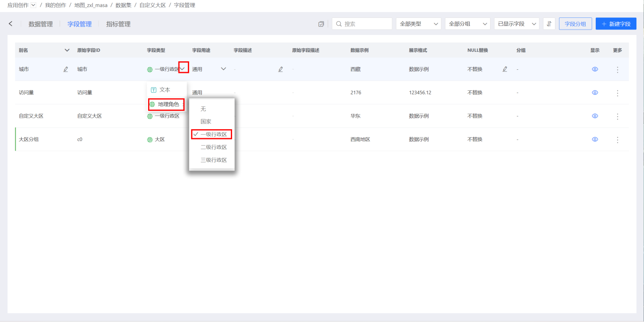Edit alias pencil icon for 城市
This screenshot has height=322, width=644.
click(x=66, y=69)
